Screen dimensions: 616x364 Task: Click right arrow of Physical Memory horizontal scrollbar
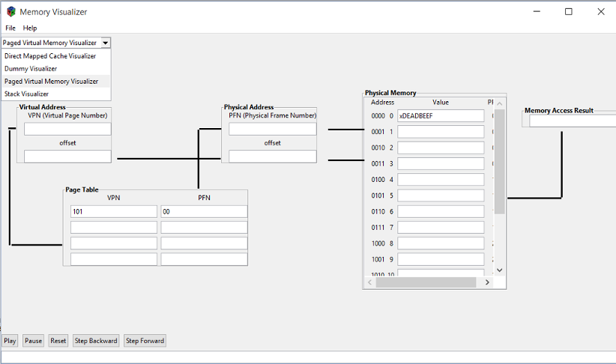(487, 282)
